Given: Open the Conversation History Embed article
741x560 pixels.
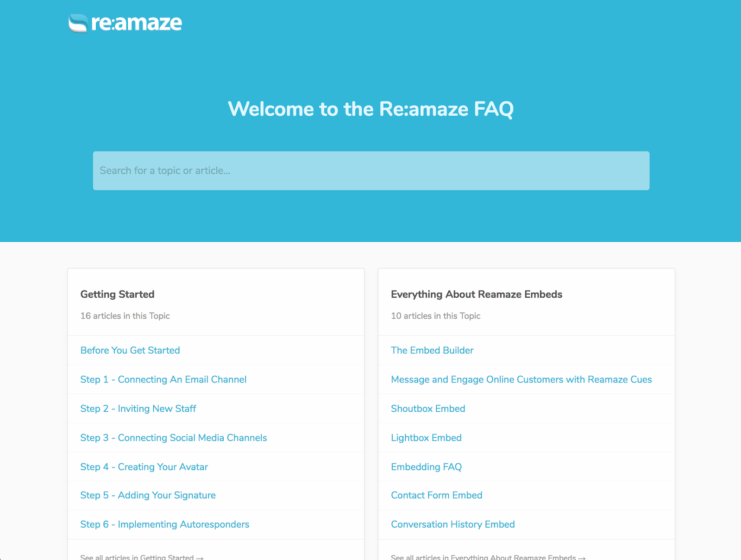Looking at the screenshot, I should click(452, 524).
